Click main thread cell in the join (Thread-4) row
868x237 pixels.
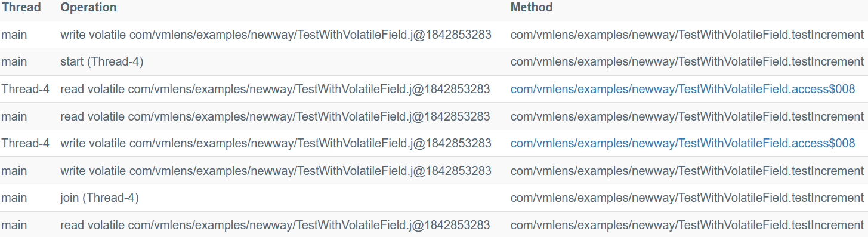click(14, 198)
